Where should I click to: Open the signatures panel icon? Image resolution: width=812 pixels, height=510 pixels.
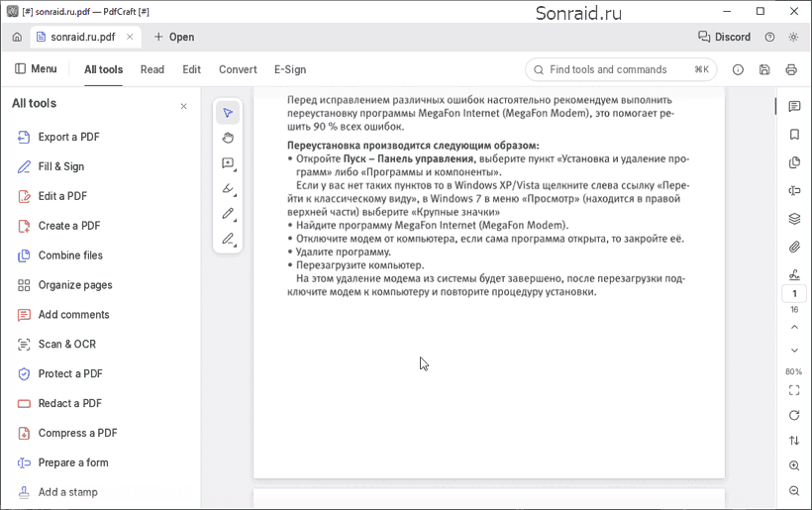(x=794, y=274)
